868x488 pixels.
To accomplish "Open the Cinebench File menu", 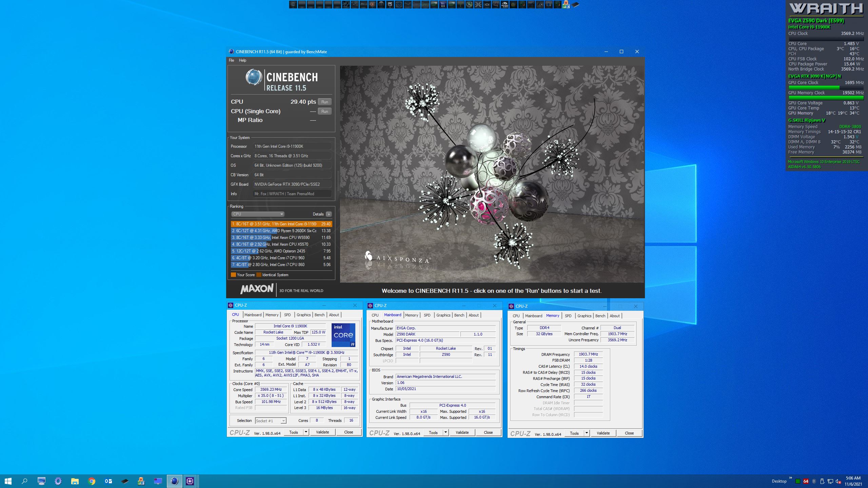I will click(x=231, y=60).
